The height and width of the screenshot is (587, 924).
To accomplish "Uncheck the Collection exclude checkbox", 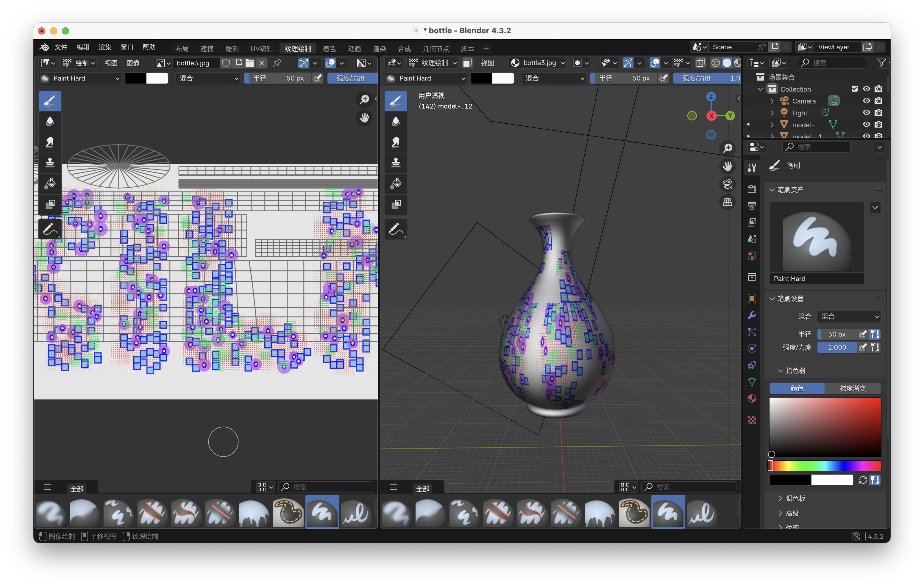I will point(854,89).
